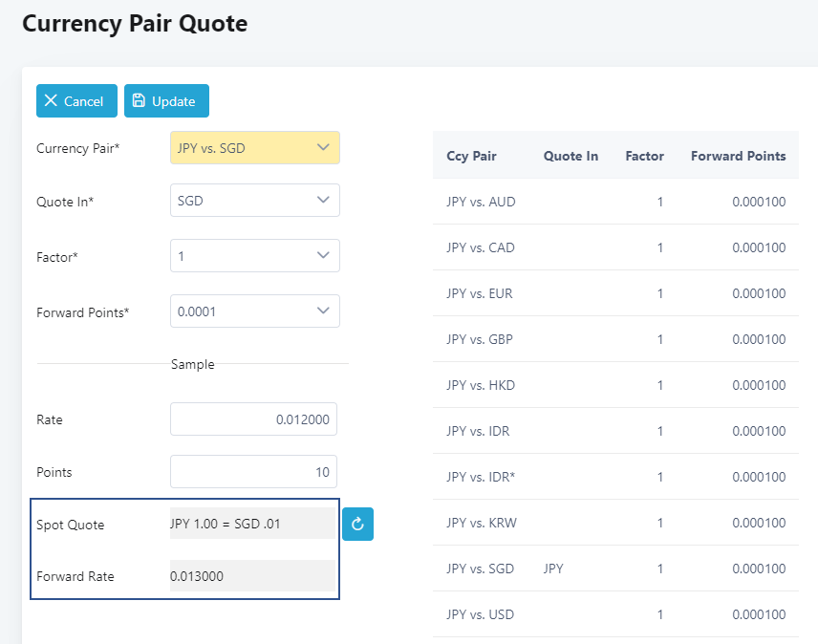Click the Rate input field
Screen dimensions: 818x644
(253, 419)
